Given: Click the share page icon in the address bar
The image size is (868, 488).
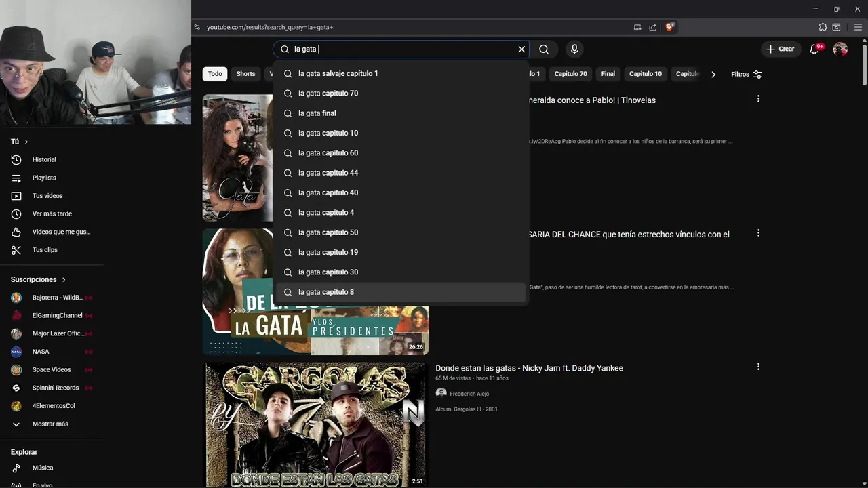Looking at the screenshot, I should [x=652, y=27].
